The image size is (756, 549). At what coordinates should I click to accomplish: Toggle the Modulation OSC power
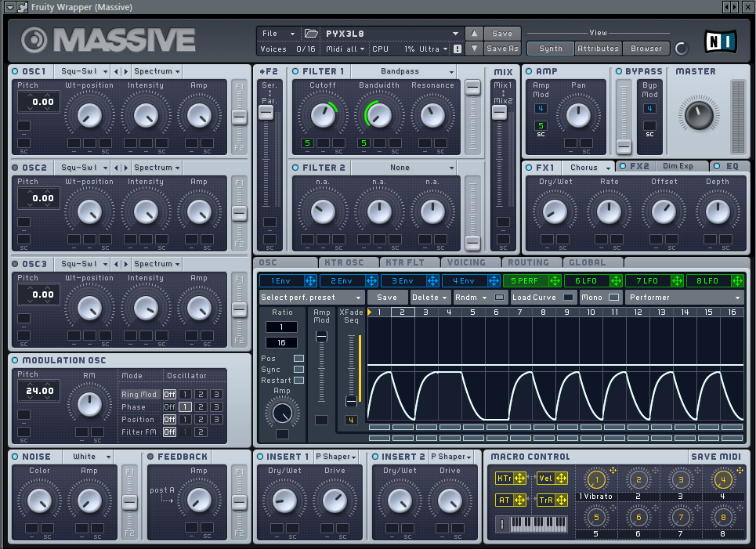point(15,360)
